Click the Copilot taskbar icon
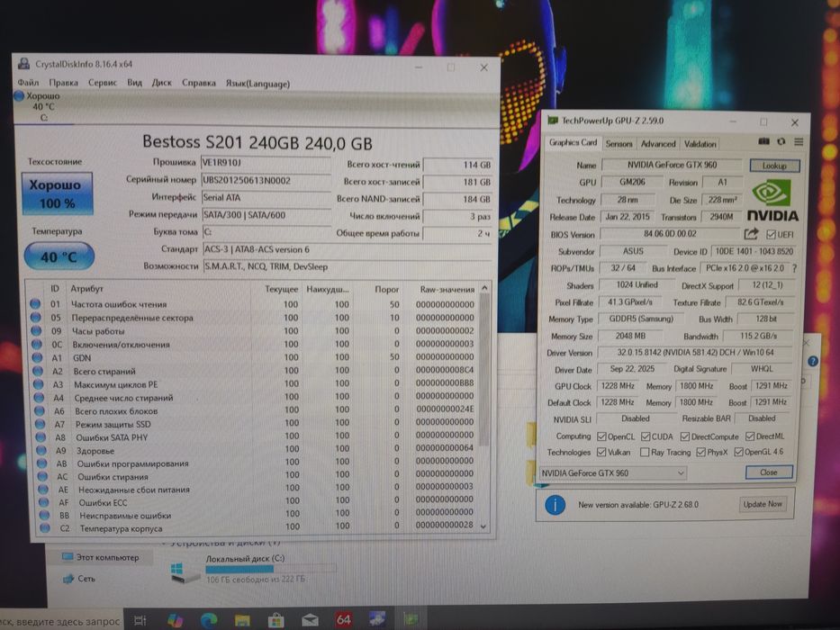Viewport: 840px width, 630px height. click(175, 620)
